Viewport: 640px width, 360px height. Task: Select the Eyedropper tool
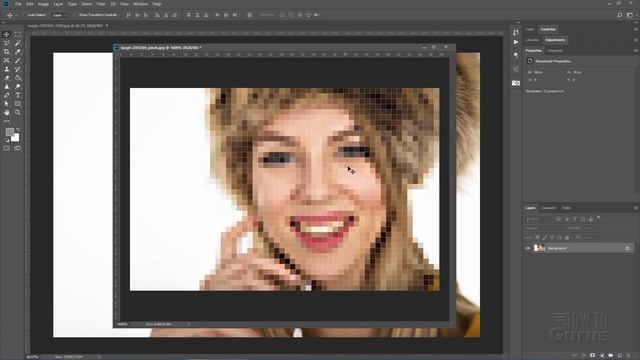pyautogui.click(x=18, y=52)
